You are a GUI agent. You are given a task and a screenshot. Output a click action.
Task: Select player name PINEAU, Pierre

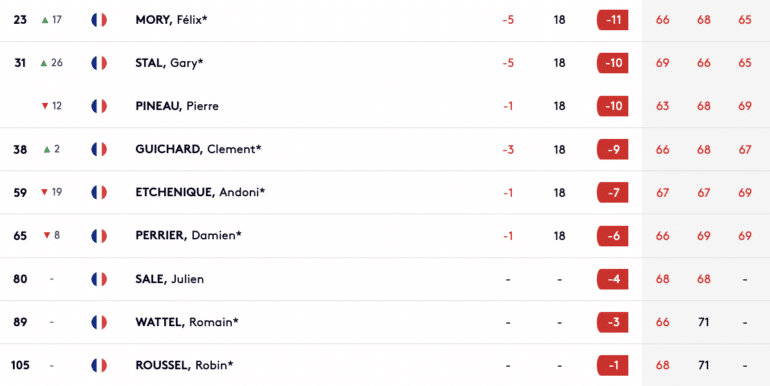[177, 106]
